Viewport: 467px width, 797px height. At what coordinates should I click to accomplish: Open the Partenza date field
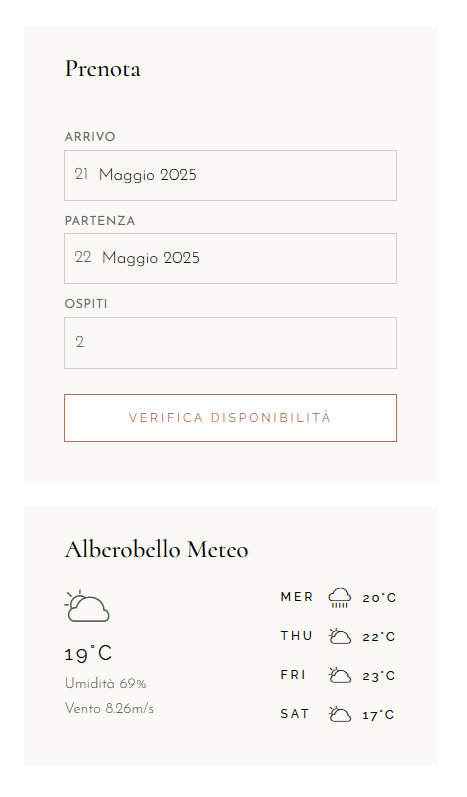click(230, 259)
